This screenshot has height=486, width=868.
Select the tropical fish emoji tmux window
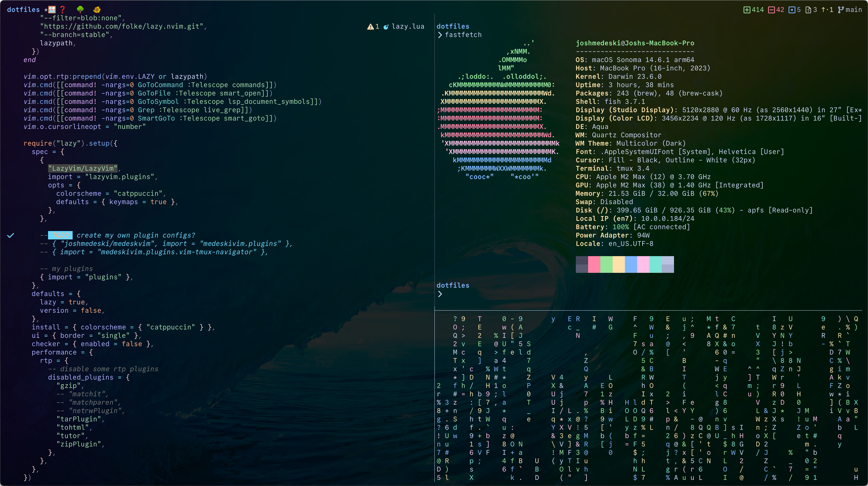click(97, 9)
